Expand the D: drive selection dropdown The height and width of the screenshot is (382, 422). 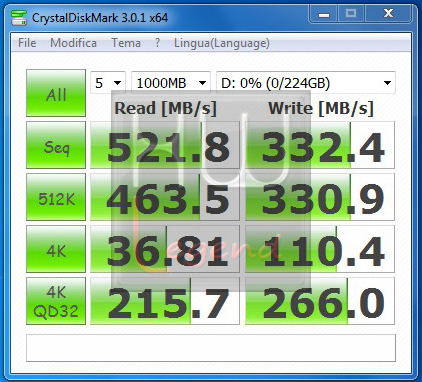pyautogui.click(x=306, y=83)
